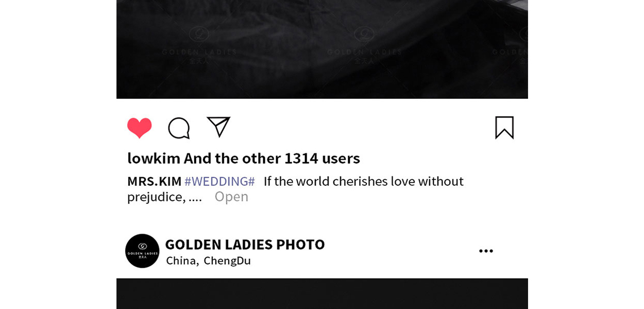
Task: Tap the Golden Ladies round profile avatar
Action: (142, 251)
